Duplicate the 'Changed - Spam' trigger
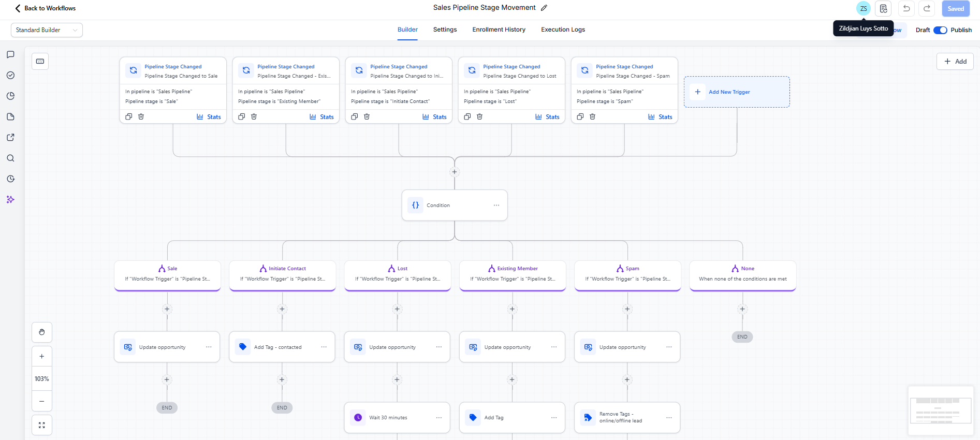 pyautogui.click(x=580, y=116)
